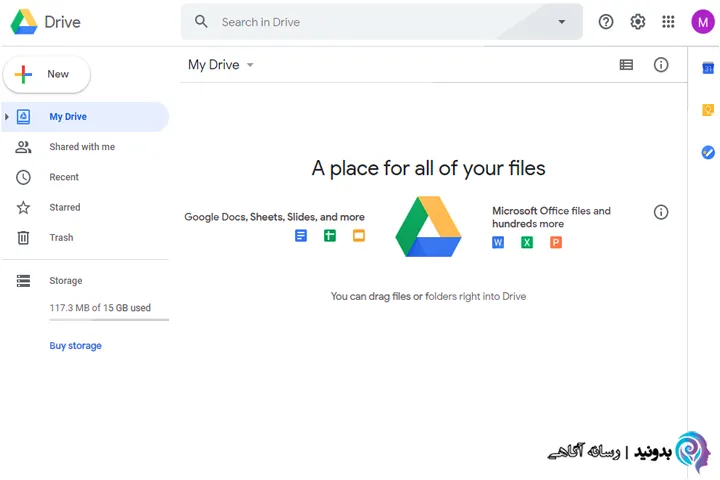This screenshot has width=720, height=480.
Task: Click the New button
Action: coord(46,74)
